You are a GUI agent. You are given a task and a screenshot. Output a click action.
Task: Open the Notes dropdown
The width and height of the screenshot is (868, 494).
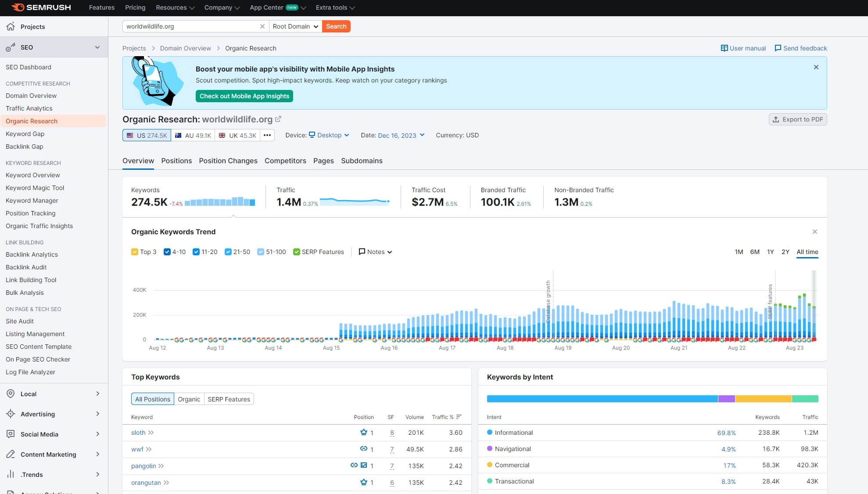(376, 252)
